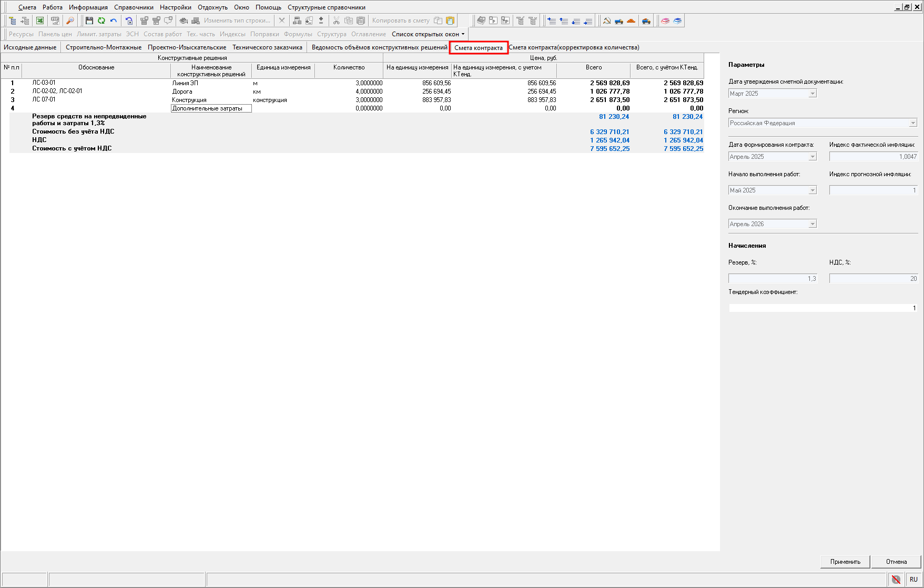Open the approval date dropdown showing Март 2025
Viewport: 924px width, 588px height.
[812, 94]
